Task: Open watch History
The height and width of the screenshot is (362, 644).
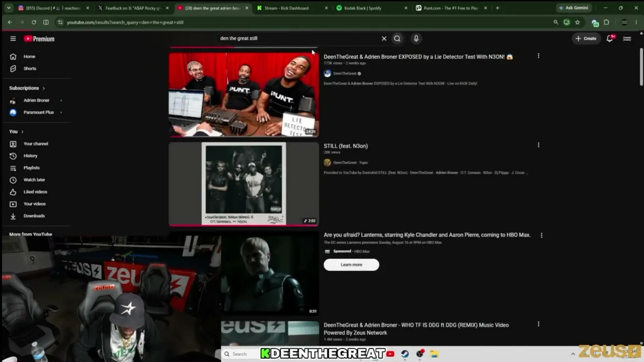Action: [x=30, y=156]
